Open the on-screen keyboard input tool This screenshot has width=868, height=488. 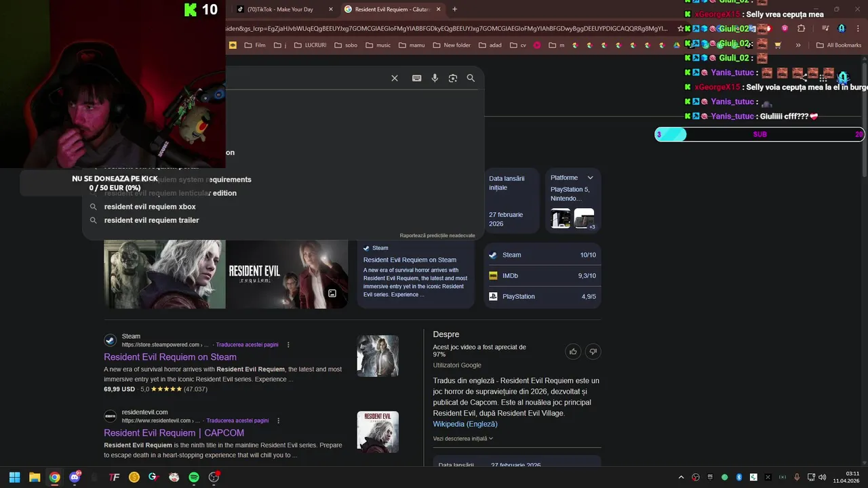417,79
